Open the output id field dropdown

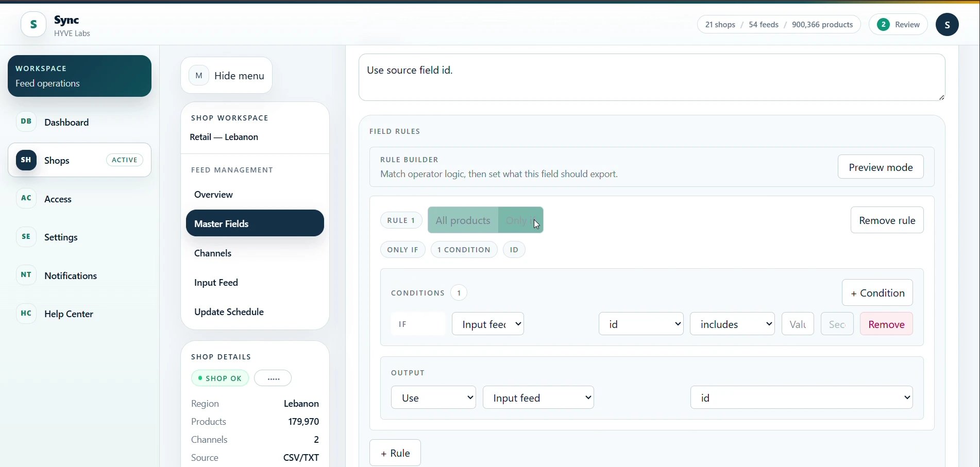802,397
